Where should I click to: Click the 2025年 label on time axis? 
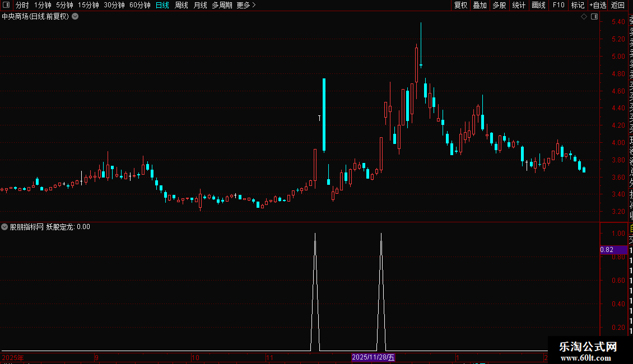13,357
